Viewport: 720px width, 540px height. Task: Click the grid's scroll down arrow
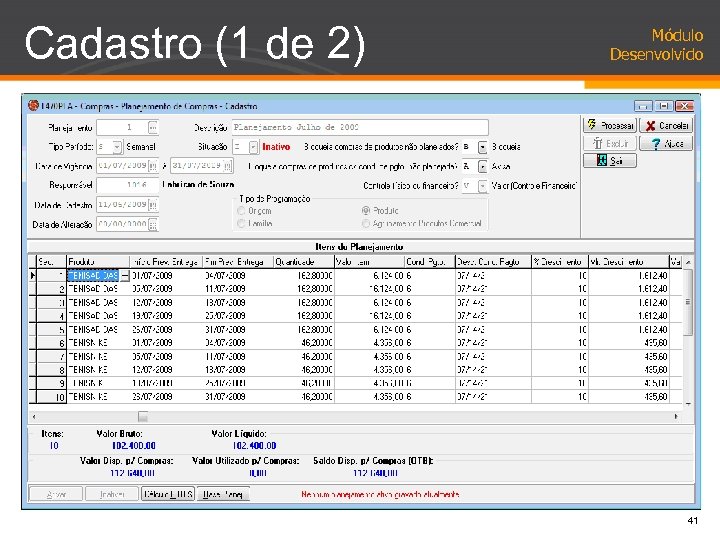pyautogui.click(x=688, y=404)
